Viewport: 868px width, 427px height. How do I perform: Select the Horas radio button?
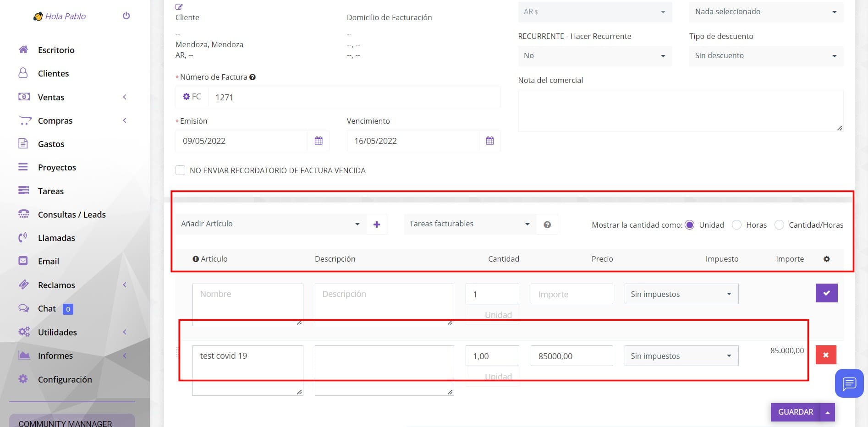click(736, 225)
